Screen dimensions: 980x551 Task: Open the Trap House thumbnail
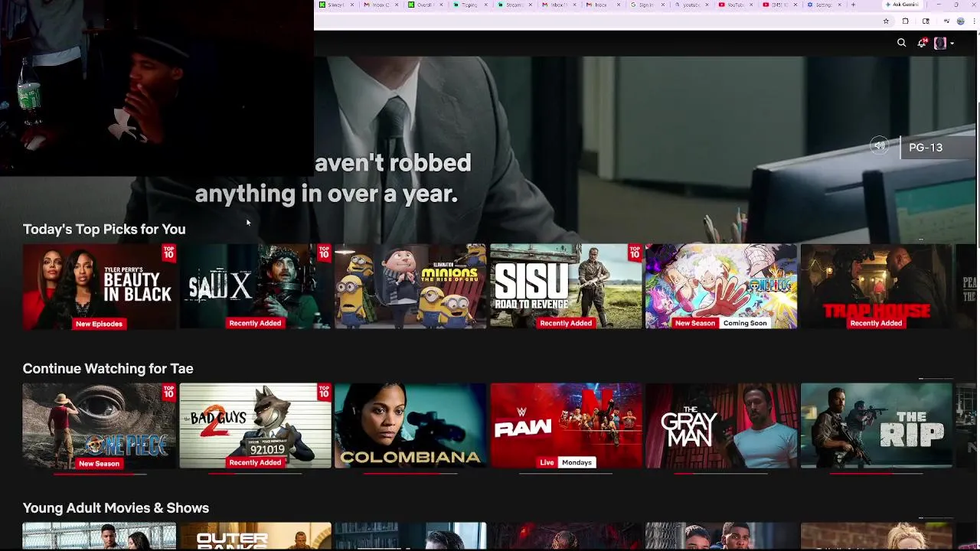(x=877, y=286)
